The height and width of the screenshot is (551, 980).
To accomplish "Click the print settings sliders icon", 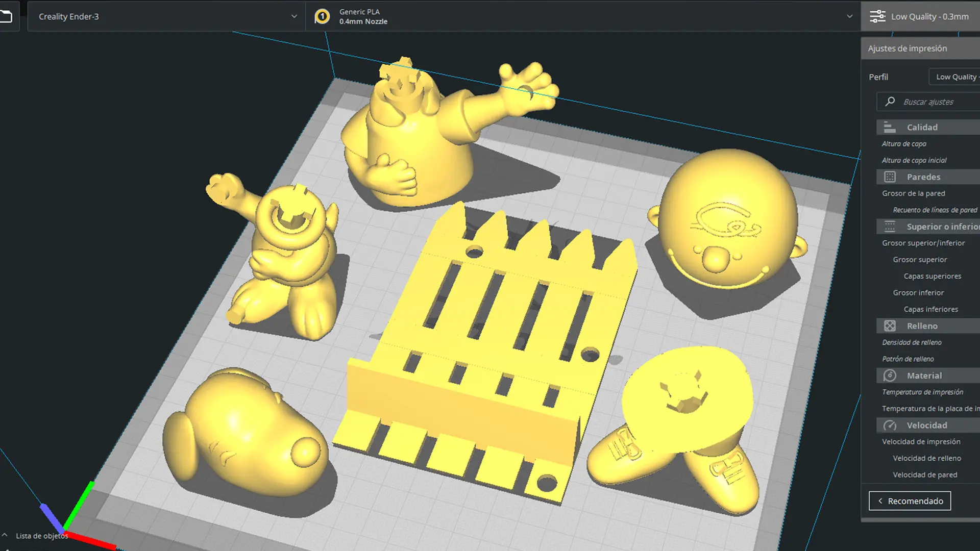I will (x=877, y=16).
